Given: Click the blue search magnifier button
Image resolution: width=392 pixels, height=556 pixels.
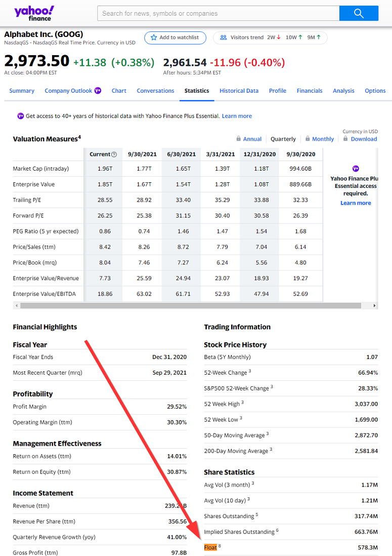Looking at the screenshot, I should coord(359,14).
